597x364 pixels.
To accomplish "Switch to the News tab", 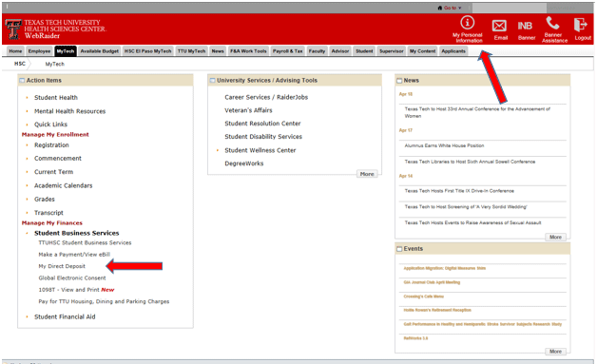I will pyautogui.click(x=218, y=51).
